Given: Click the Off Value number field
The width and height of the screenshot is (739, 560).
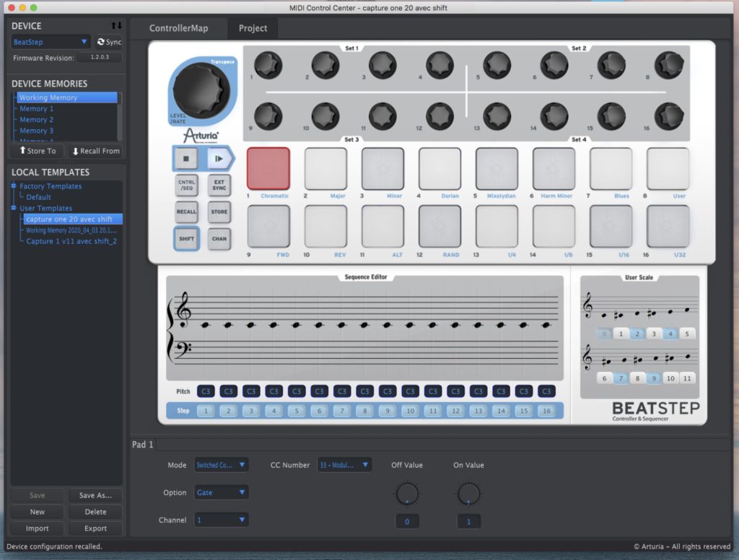Looking at the screenshot, I should (x=407, y=522).
